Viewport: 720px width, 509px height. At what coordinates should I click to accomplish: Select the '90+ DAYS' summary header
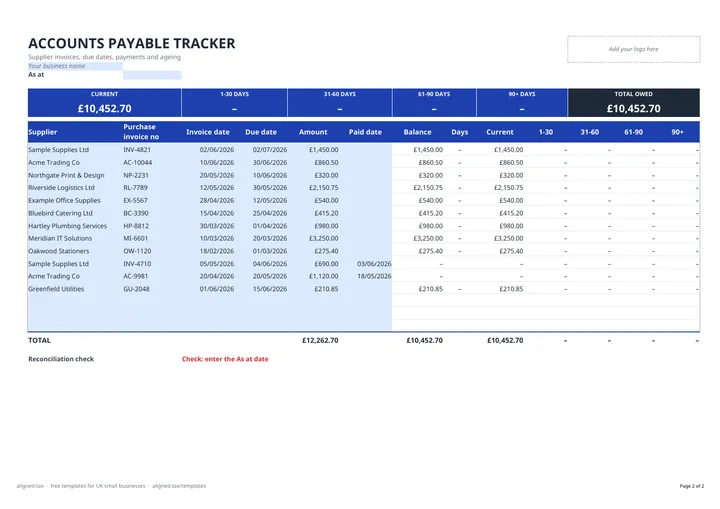(522, 94)
